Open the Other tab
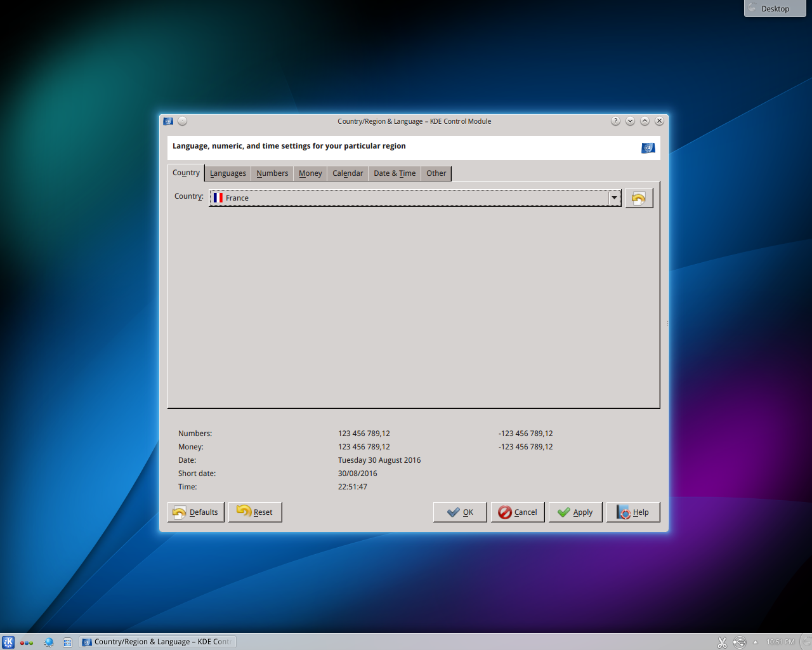Image resolution: width=812 pixels, height=650 pixels. click(436, 173)
